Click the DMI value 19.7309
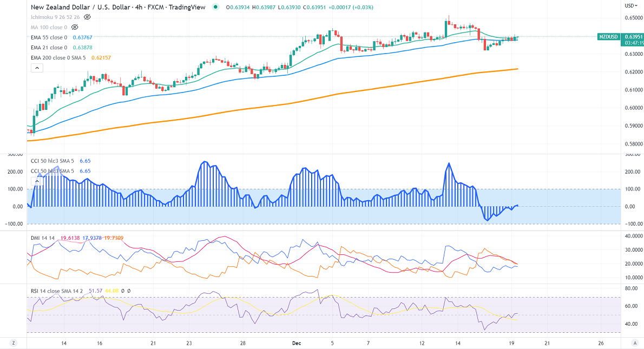This screenshot has height=349, width=644. [113, 238]
